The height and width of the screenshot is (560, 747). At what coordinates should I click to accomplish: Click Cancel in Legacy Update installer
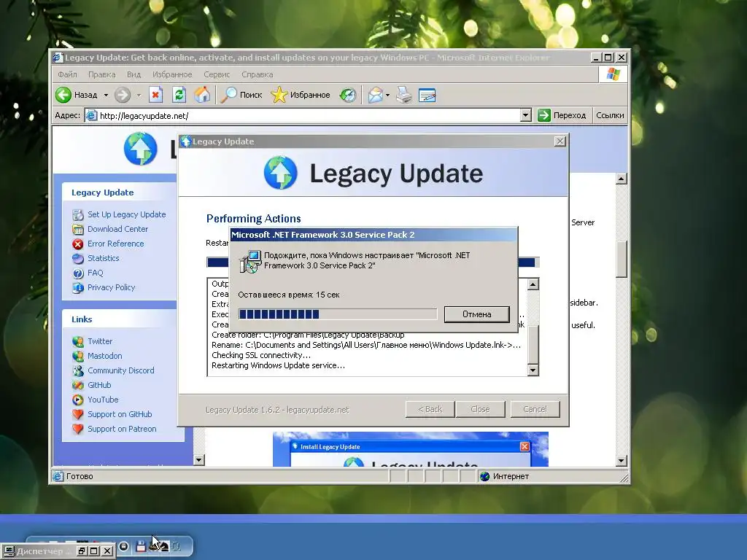tap(535, 409)
